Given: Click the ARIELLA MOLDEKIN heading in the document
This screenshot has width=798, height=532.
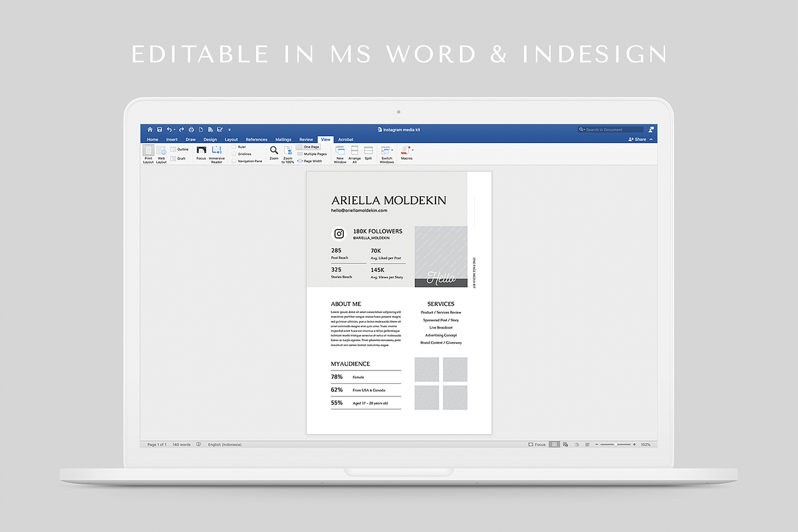Looking at the screenshot, I should tap(388, 200).
